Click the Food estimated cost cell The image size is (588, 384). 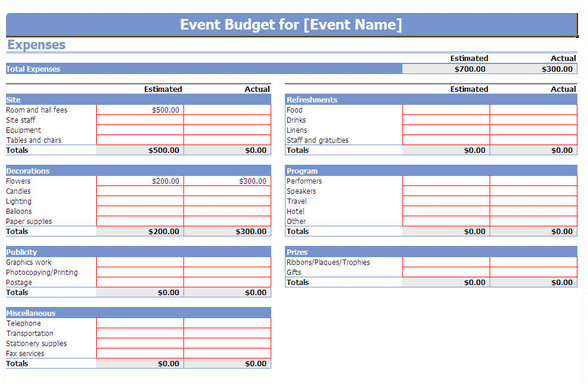[x=446, y=110]
